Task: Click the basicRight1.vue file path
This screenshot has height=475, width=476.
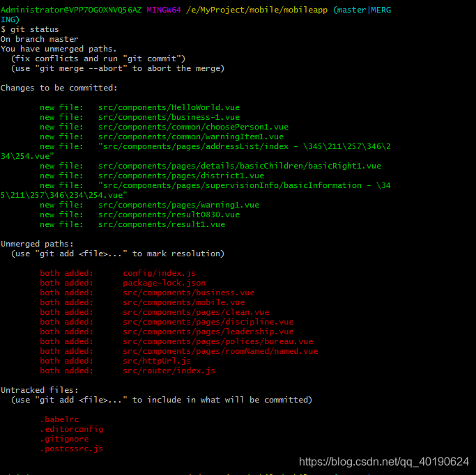Action: [x=240, y=166]
